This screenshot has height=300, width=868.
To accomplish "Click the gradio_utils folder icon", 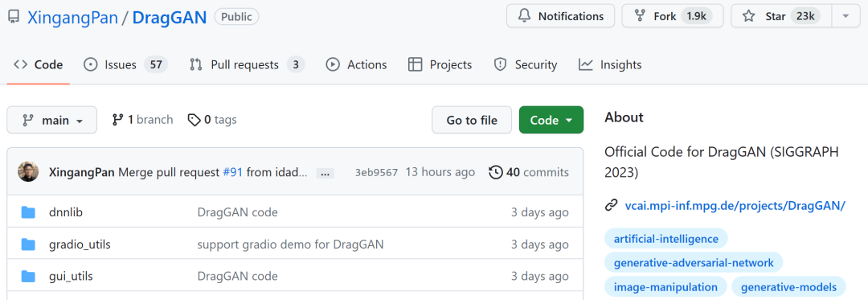I will click(x=28, y=244).
